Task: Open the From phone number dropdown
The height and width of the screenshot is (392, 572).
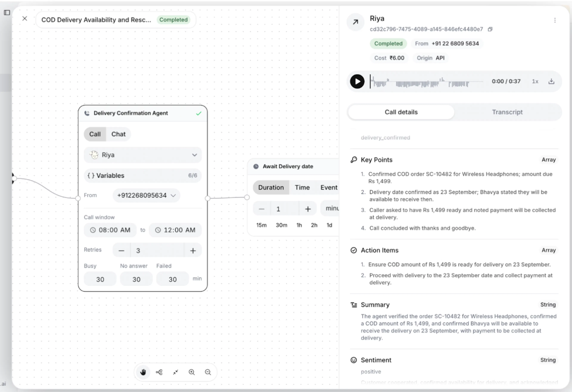Action: click(x=146, y=195)
